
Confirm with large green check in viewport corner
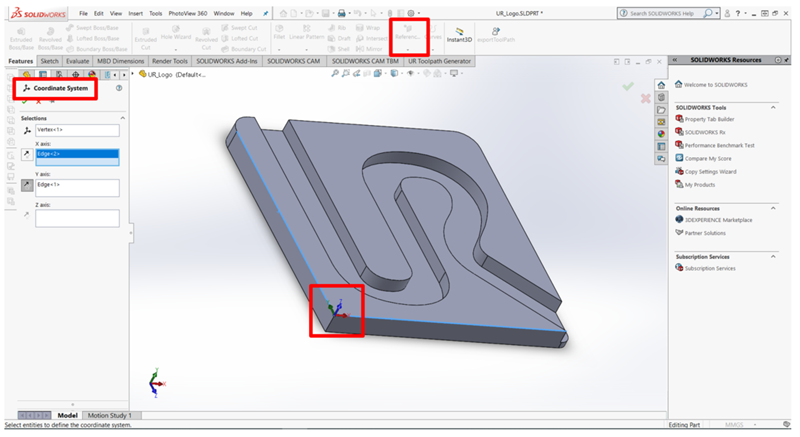point(628,87)
